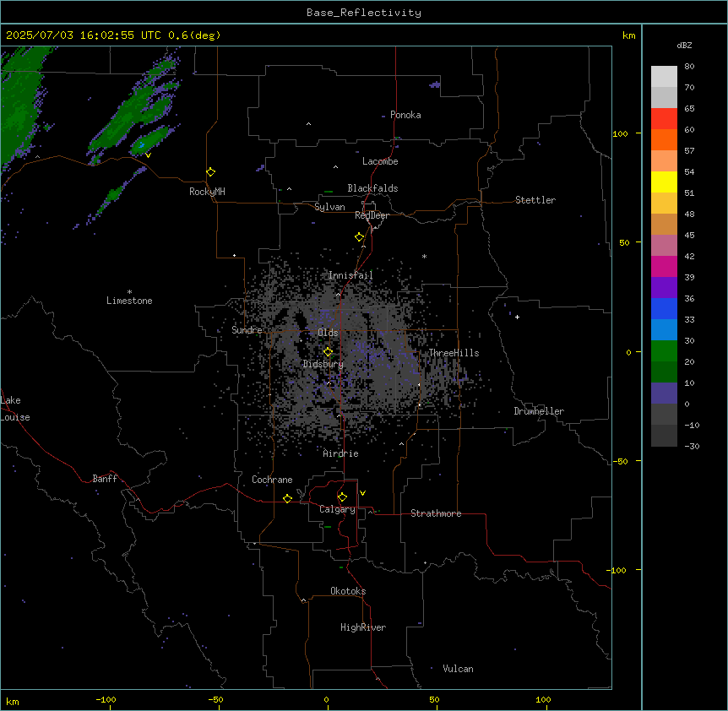Click the ThreeHills label
Screen dimensions: 728x711
[454, 353]
